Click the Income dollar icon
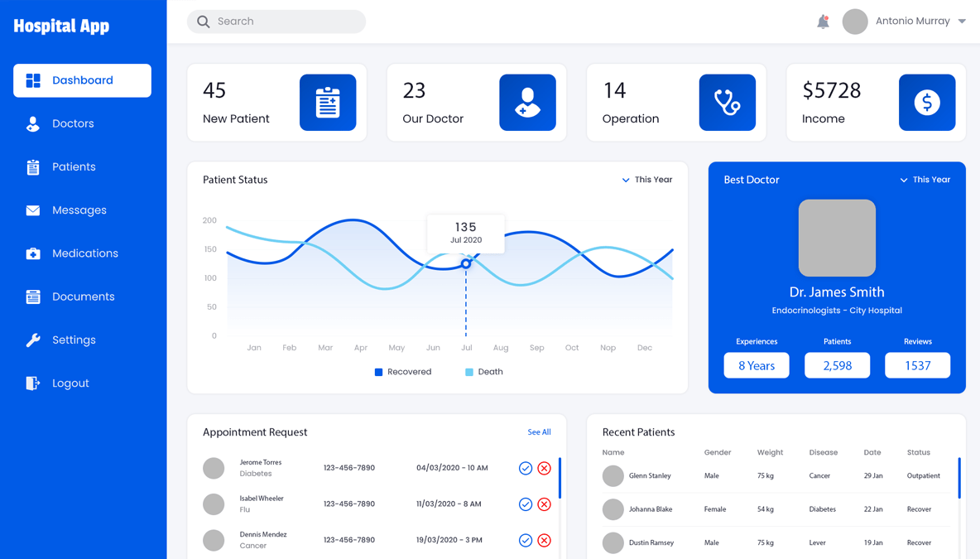The width and height of the screenshot is (980, 559). [926, 103]
